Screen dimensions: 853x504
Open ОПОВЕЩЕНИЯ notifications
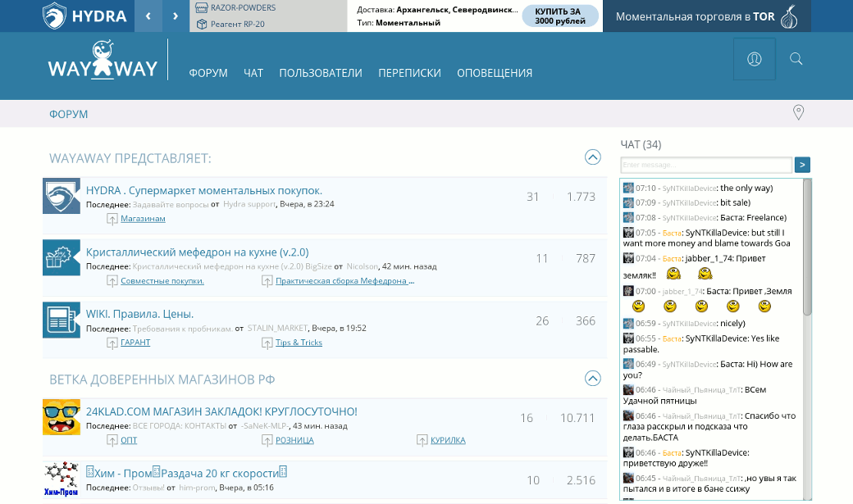point(495,73)
